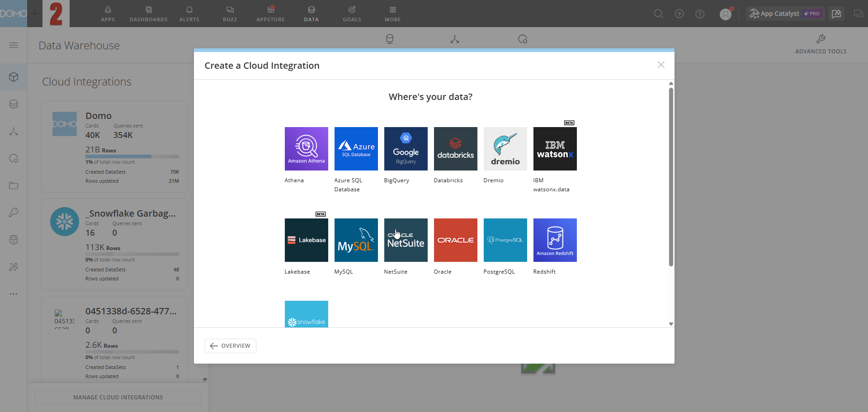Click the dataflow icon above the dialog
Image resolution: width=868 pixels, height=412 pixels.
coord(455,39)
